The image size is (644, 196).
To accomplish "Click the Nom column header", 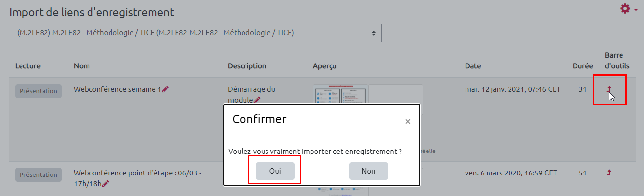I will click(x=82, y=66).
